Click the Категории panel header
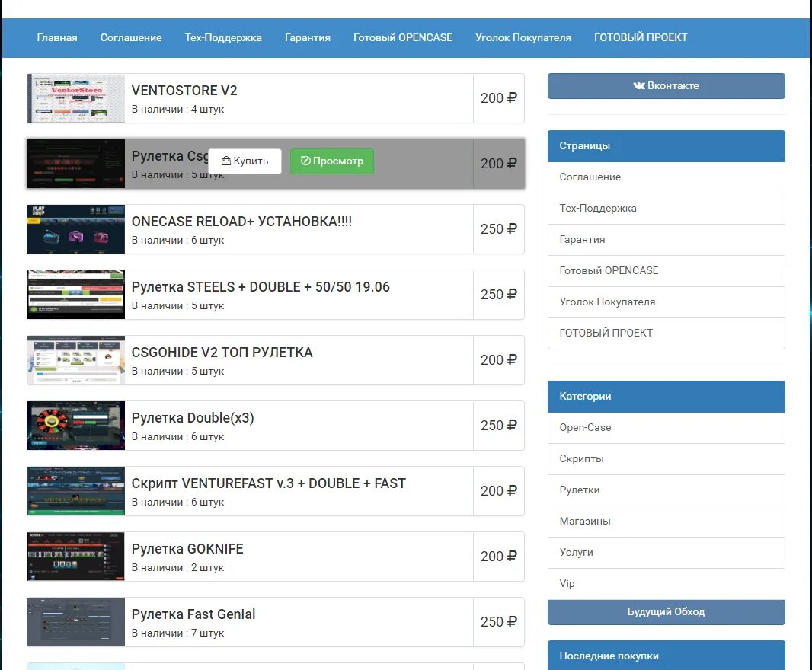The image size is (812, 670). coord(666,397)
